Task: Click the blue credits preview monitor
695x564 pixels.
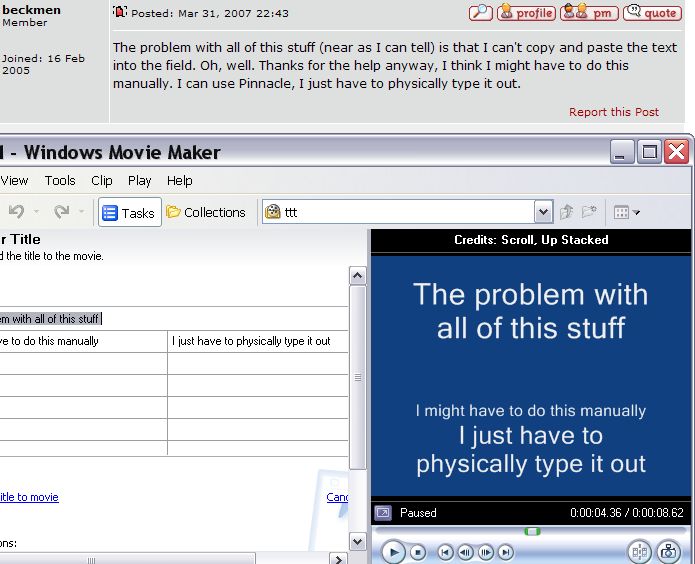Action: (531, 376)
